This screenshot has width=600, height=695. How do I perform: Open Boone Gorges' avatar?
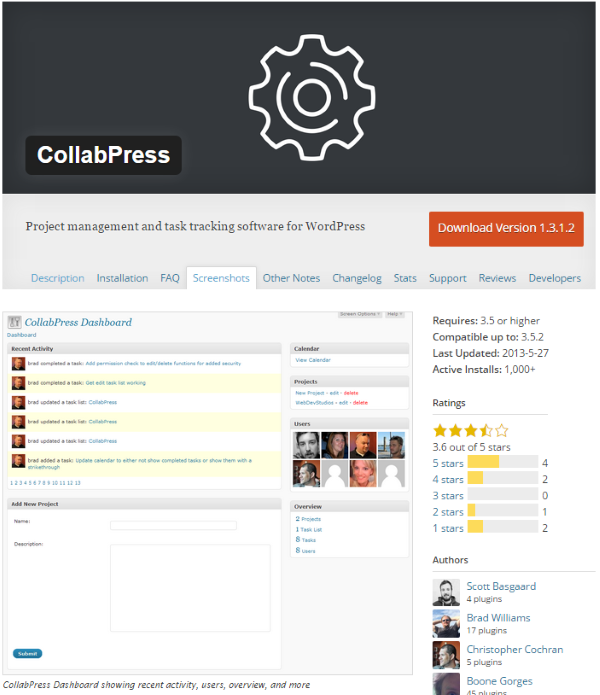coord(446,684)
